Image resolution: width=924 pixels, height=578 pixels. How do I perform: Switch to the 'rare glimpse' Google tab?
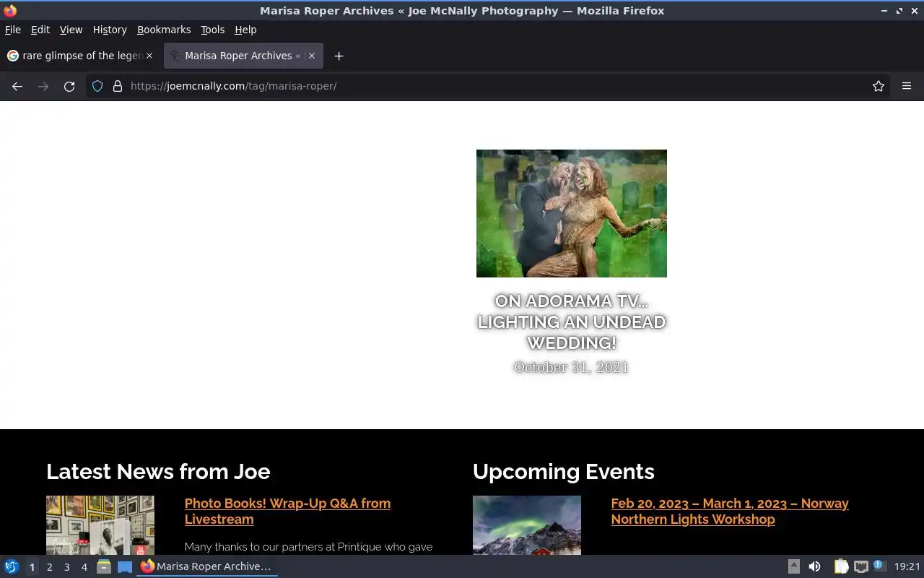[x=81, y=56]
